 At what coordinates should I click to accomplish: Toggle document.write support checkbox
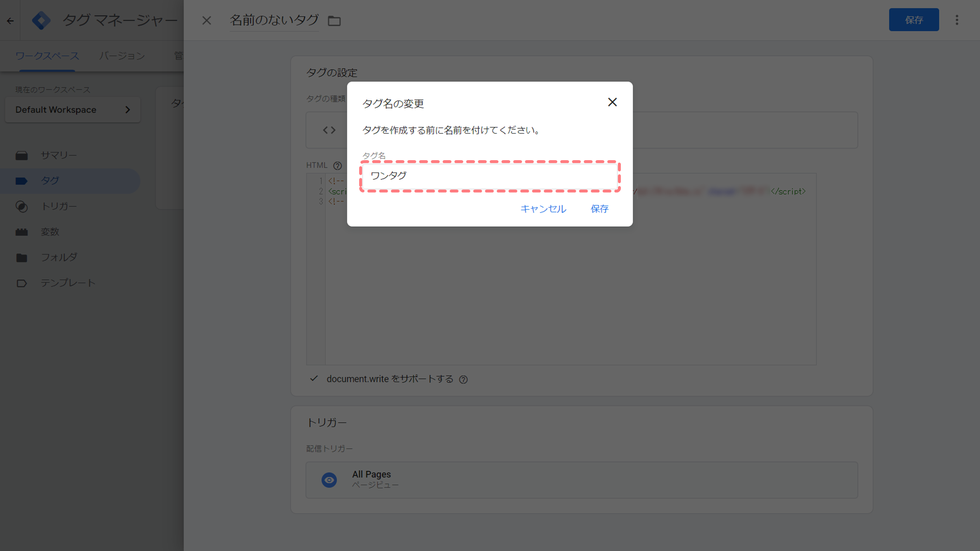click(x=314, y=379)
